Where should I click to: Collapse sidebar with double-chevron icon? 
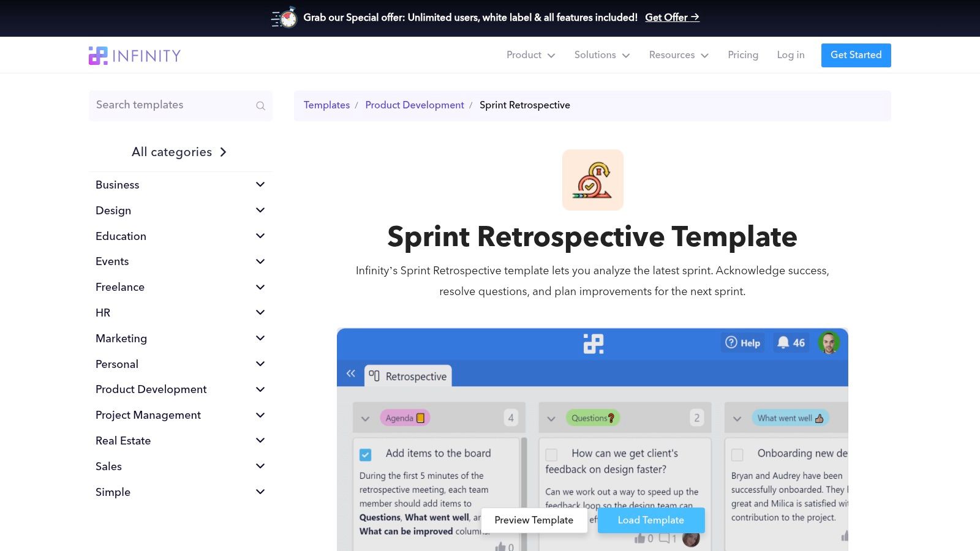point(351,373)
